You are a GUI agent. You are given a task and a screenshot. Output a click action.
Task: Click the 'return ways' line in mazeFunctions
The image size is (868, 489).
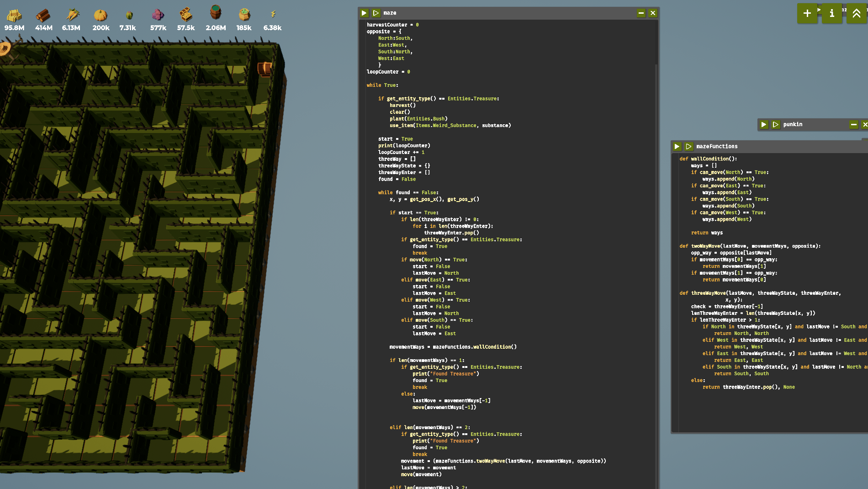(707, 233)
